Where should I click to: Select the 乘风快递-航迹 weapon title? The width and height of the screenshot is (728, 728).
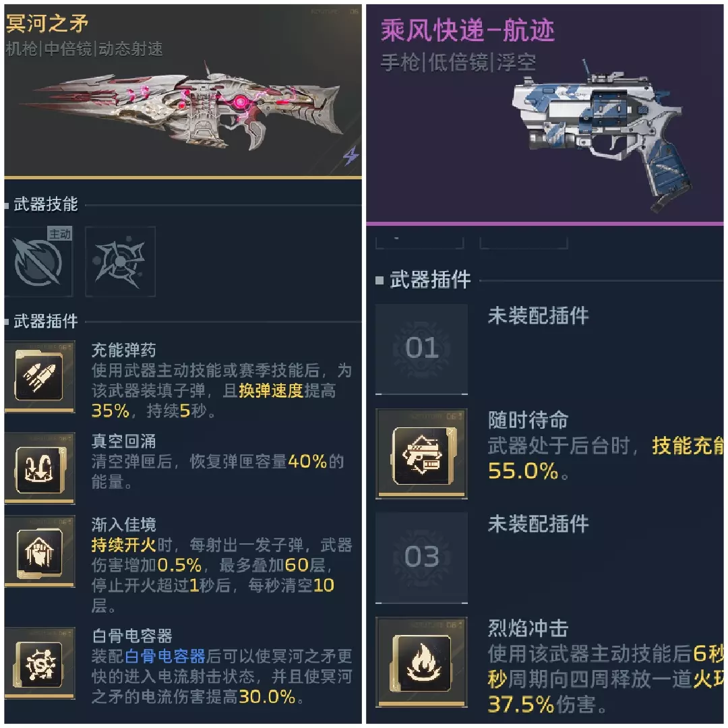[468, 30]
